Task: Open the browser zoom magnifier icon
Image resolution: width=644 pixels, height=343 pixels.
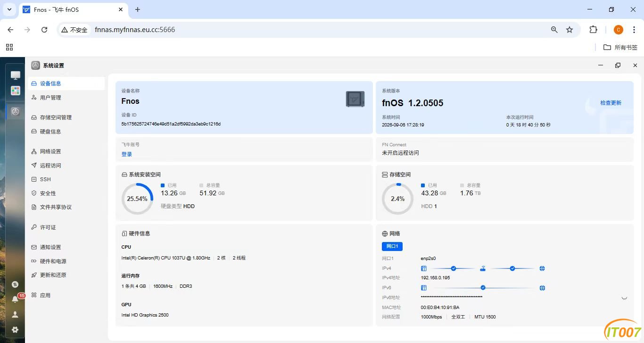Action: click(554, 30)
